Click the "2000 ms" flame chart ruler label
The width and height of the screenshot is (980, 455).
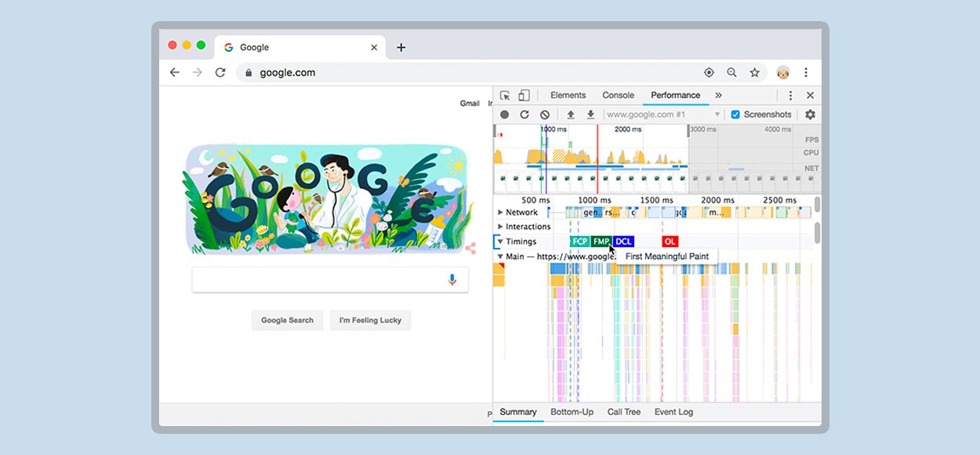click(717, 200)
